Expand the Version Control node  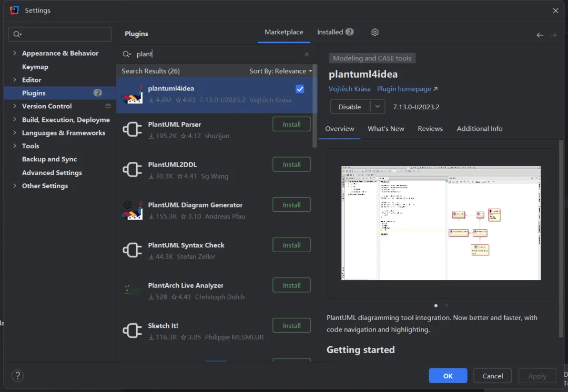(15, 106)
